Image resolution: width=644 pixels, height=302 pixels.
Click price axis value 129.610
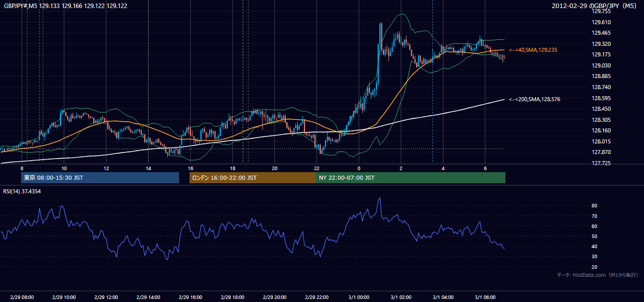pos(602,22)
